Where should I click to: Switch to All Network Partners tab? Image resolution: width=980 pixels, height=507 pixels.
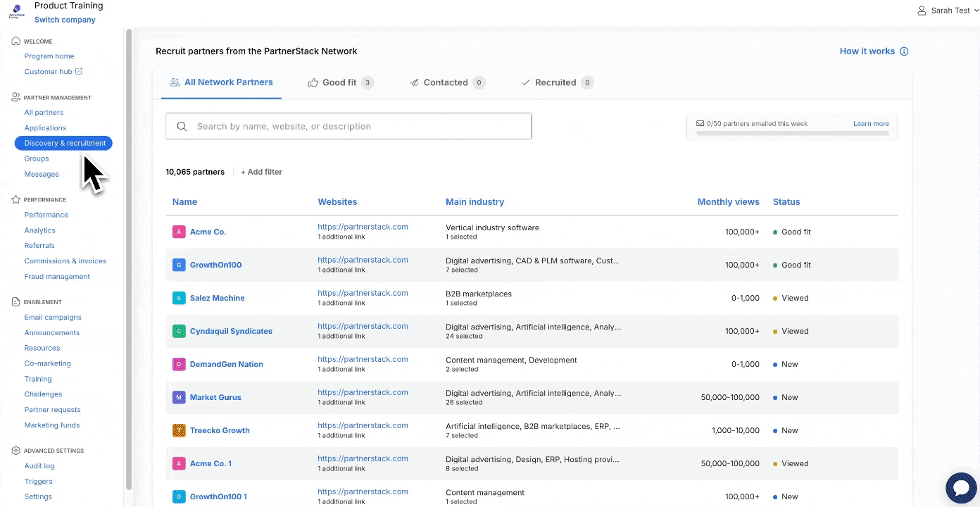(221, 82)
